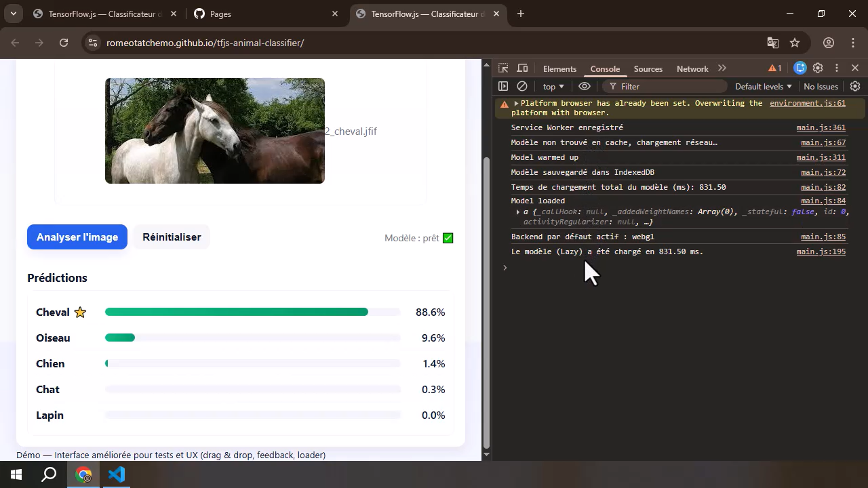Viewport: 868px width, 488px height.
Task: Clear the console with the block icon
Action: click(522, 87)
